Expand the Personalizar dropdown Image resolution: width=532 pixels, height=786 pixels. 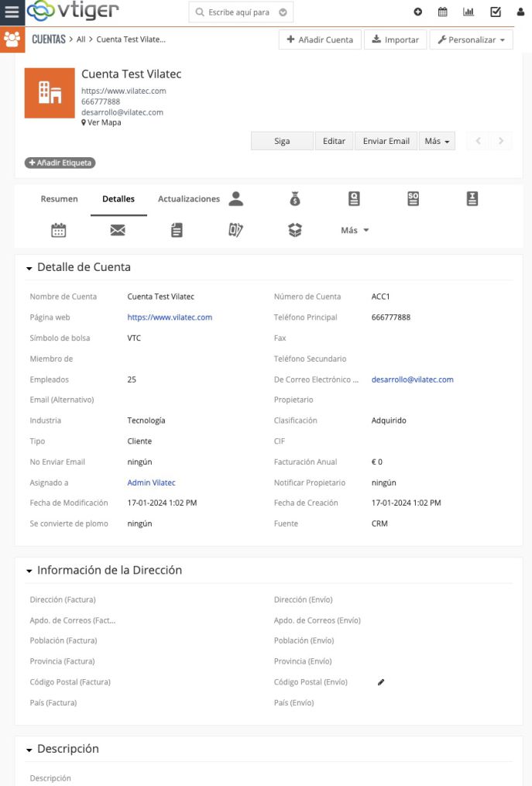(x=471, y=39)
